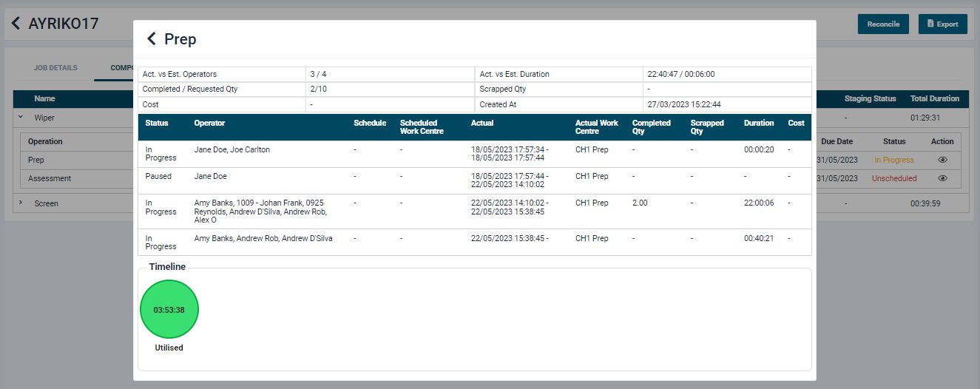Click the Total Duration column header
Image resolution: width=980 pixels, height=389 pixels.
click(934, 98)
